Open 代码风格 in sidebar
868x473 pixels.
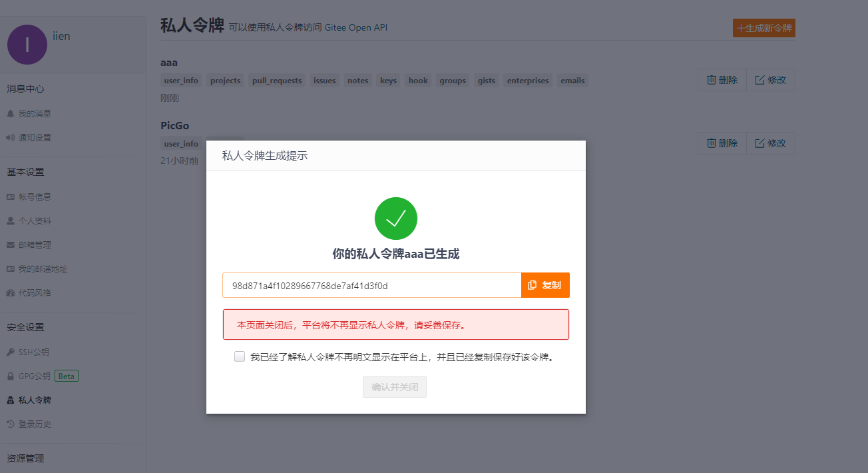click(35, 292)
